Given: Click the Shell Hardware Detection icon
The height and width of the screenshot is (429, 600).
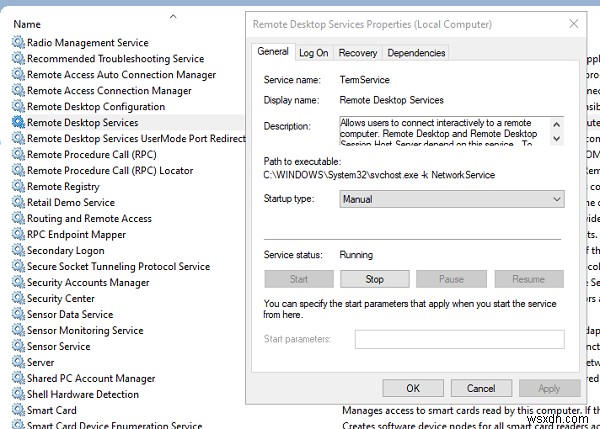Looking at the screenshot, I should coord(18,394).
